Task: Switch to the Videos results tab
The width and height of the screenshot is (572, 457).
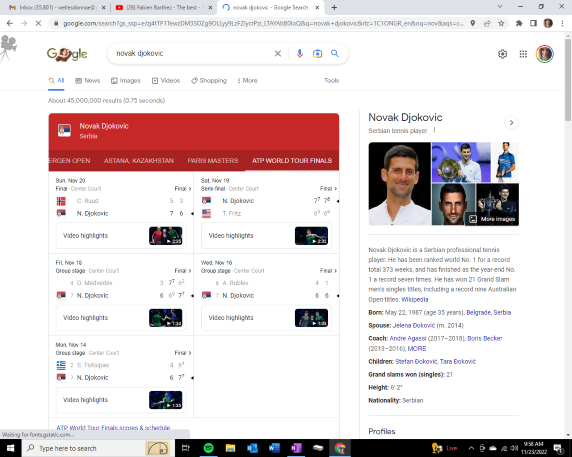Action: (x=166, y=81)
